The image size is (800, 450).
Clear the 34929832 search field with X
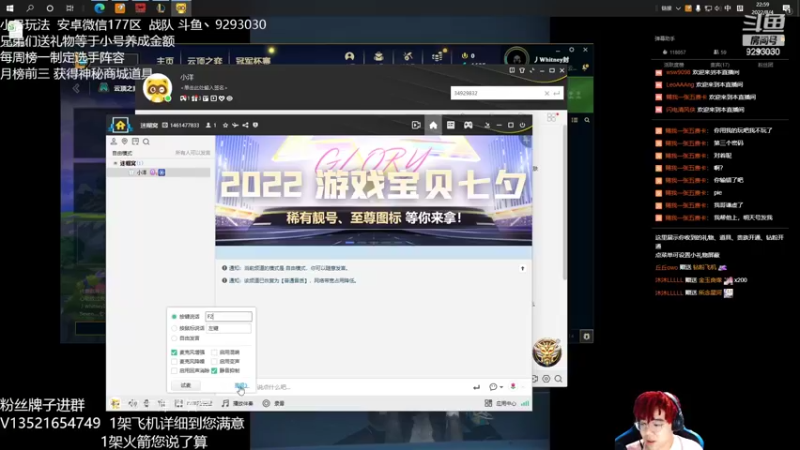[x=546, y=93]
